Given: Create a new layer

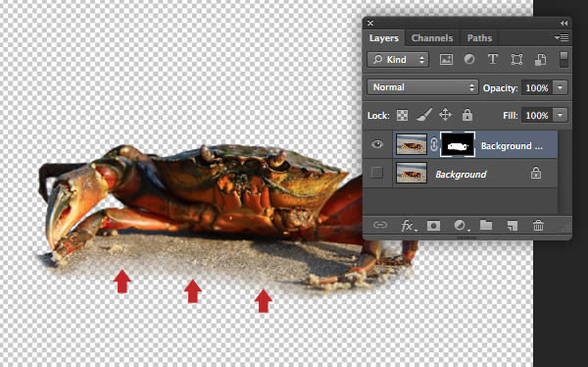Looking at the screenshot, I should [x=512, y=226].
